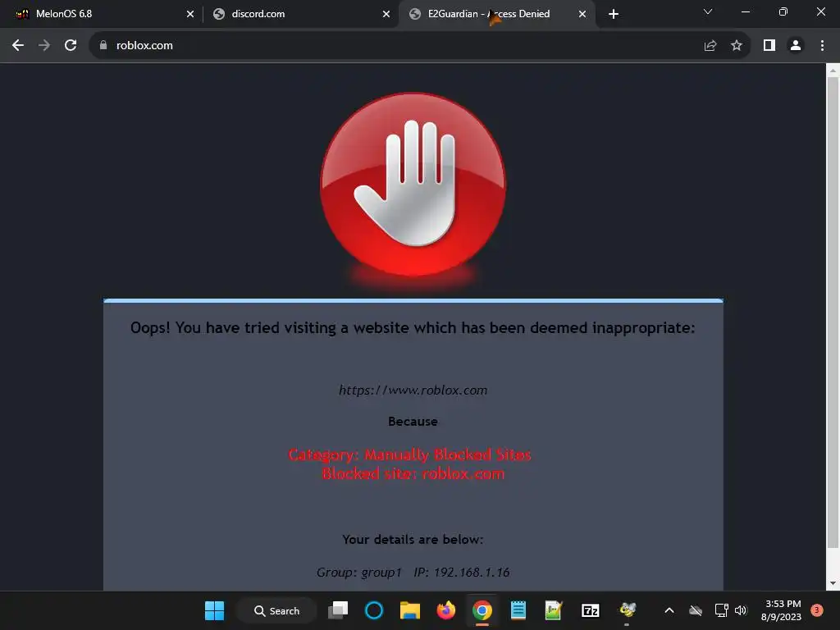Open Cortana from the taskbar
The width and height of the screenshot is (840, 630).
pos(374,610)
